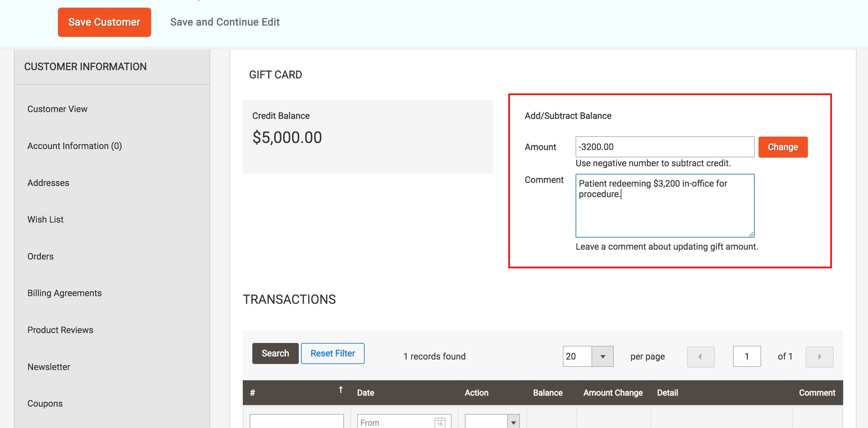Viewport: 868px width, 428px height.
Task: Select the Action column header
Action: click(x=476, y=393)
